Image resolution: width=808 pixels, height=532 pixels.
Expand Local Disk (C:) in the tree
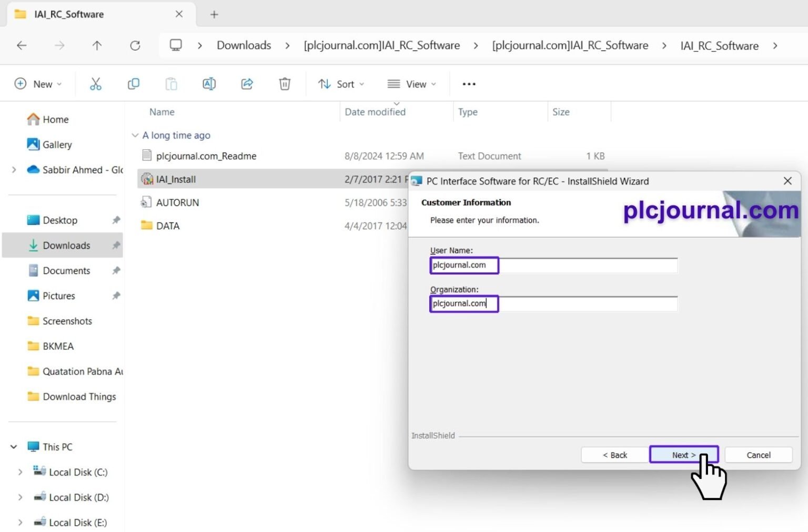[20, 472]
